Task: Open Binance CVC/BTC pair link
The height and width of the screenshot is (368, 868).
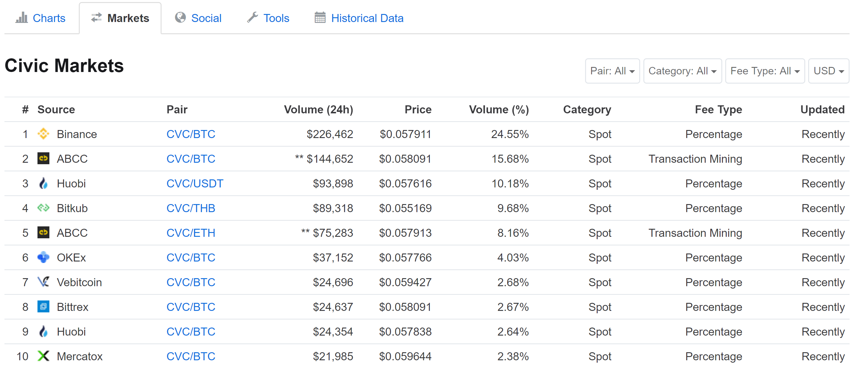Action: 191,134
